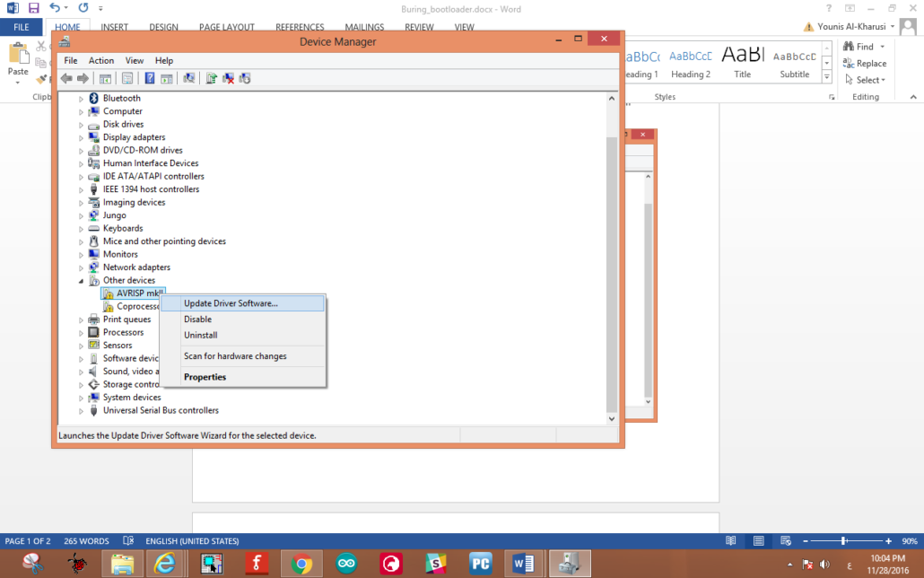924x578 pixels.
Task: Click the Scan for hardware changes toolbar icon
Action: [188, 78]
